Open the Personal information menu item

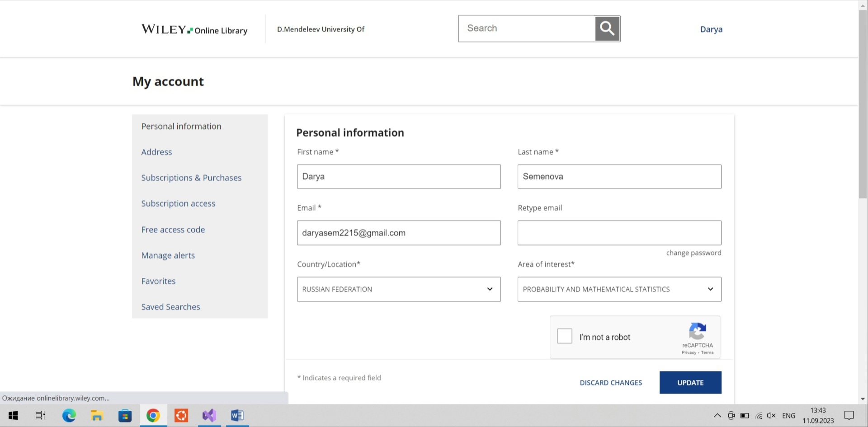pyautogui.click(x=181, y=127)
